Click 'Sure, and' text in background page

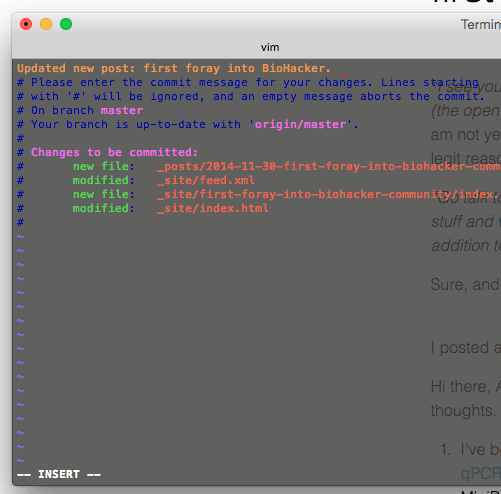click(x=465, y=285)
